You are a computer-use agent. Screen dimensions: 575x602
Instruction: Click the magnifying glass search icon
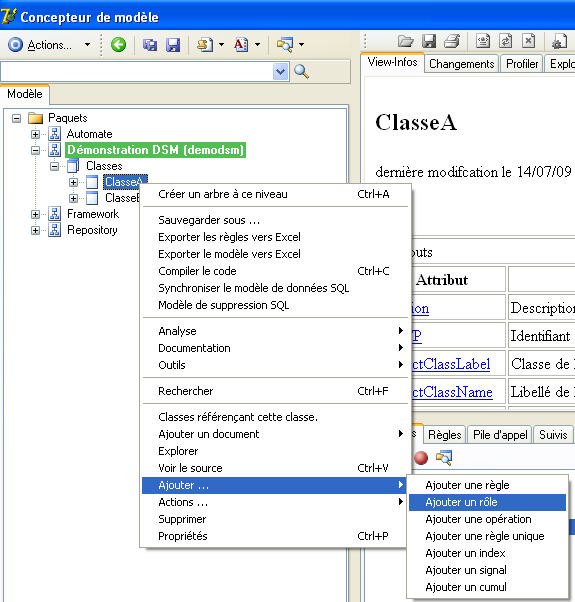point(301,72)
